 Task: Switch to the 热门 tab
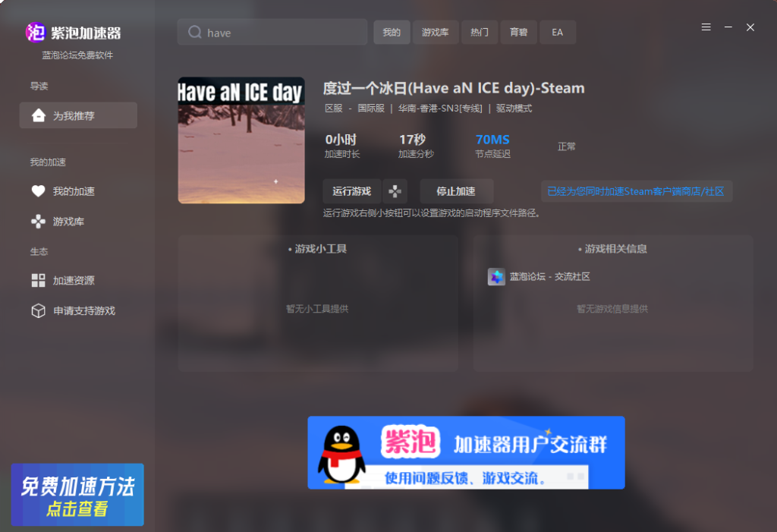pos(480,33)
